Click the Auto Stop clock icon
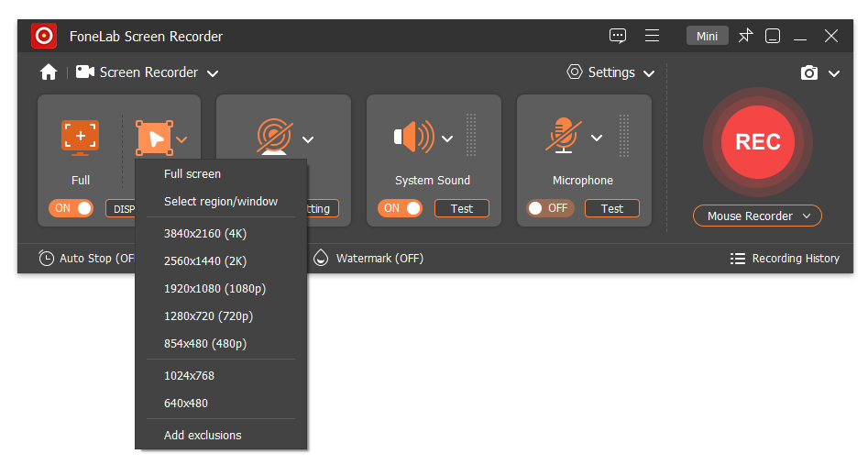The height and width of the screenshot is (465, 868). click(46, 259)
